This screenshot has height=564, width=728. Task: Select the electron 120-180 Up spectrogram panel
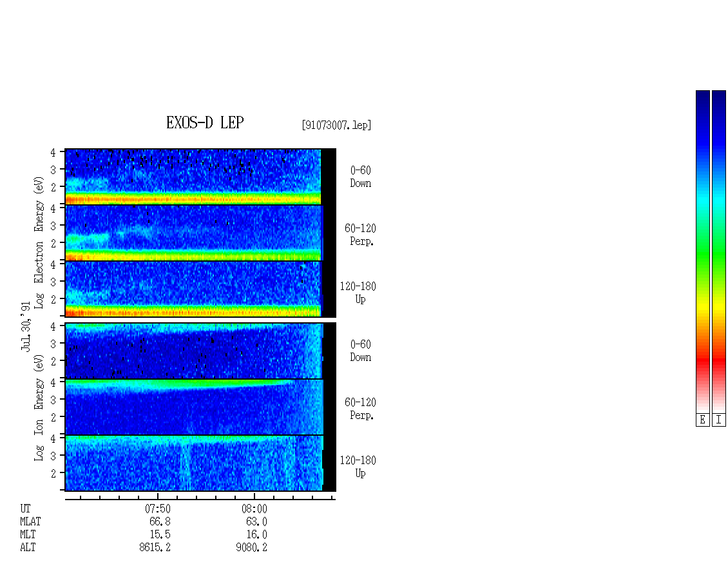tap(200, 289)
